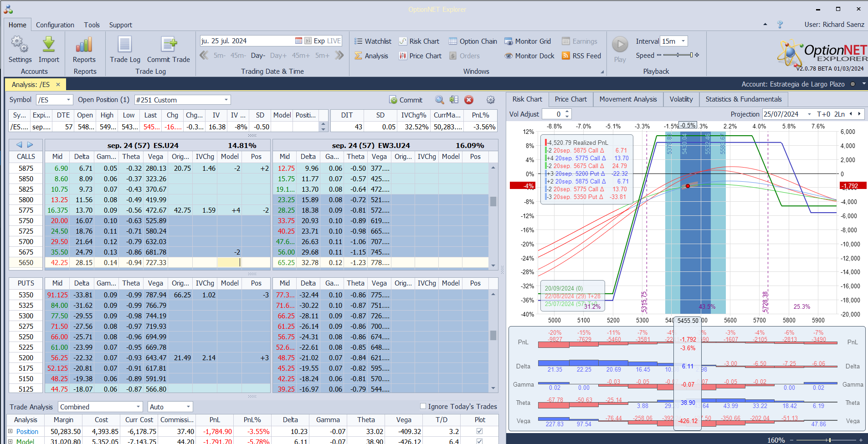This screenshot has height=444, width=868.
Task: Start Playback with the Play button
Action: pyautogui.click(x=620, y=45)
